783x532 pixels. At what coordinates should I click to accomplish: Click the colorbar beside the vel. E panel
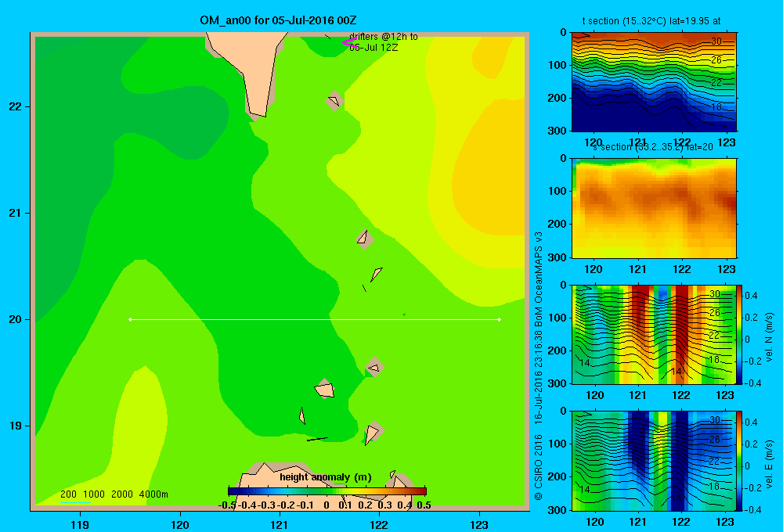739,461
